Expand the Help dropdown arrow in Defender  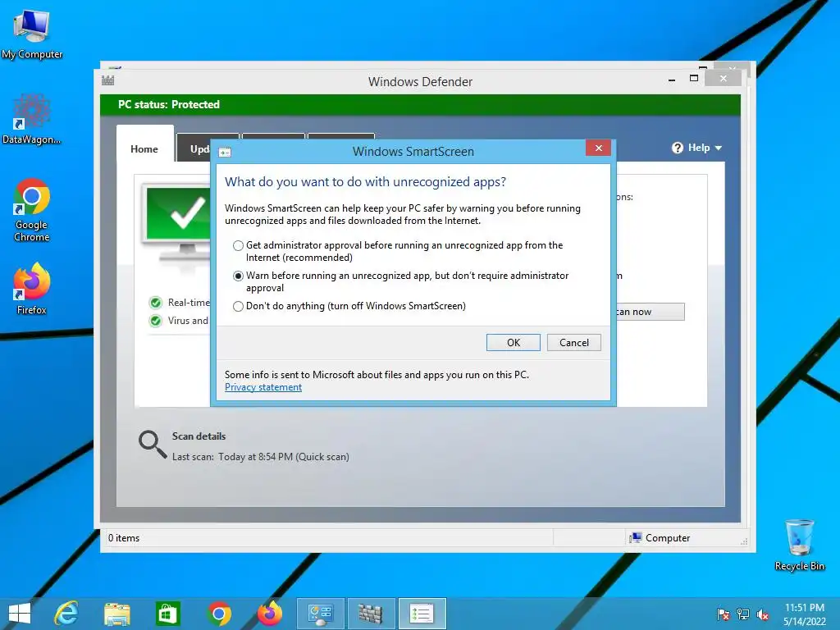click(719, 148)
